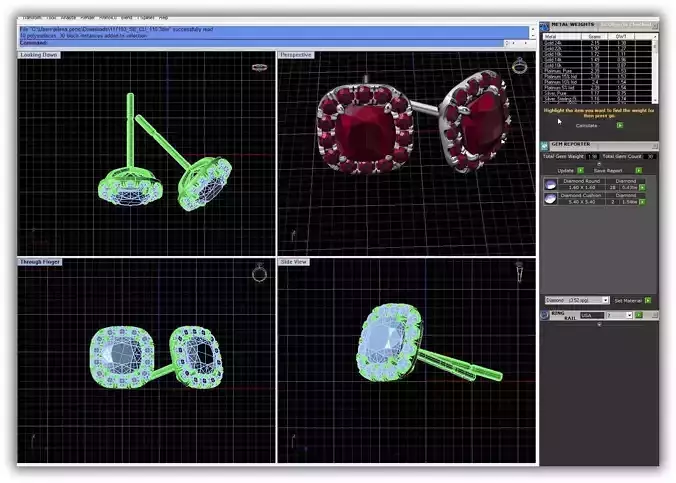Select the Perspective viewport label
The width and height of the screenshot is (676, 483).
click(x=295, y=55)
